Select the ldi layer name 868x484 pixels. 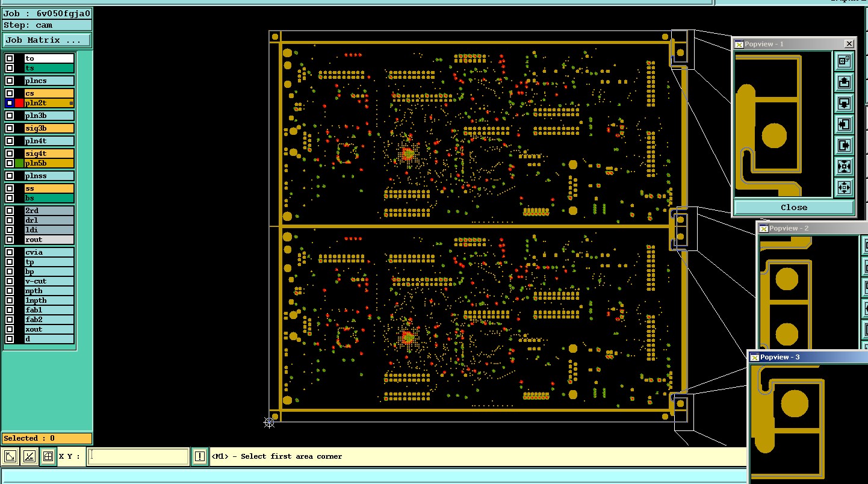[49, 230]
